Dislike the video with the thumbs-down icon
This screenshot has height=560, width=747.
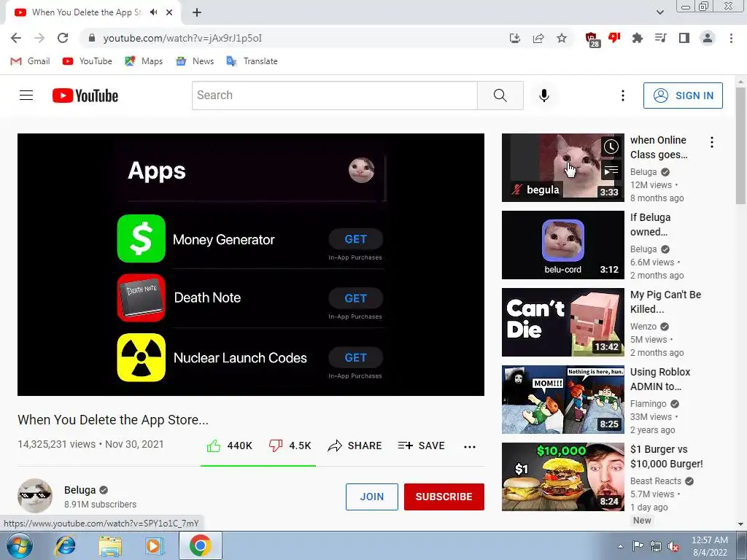point(275,446)
